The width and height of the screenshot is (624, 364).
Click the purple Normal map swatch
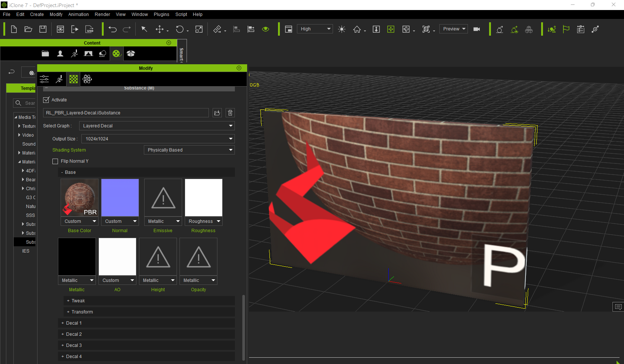pos(120,198)
